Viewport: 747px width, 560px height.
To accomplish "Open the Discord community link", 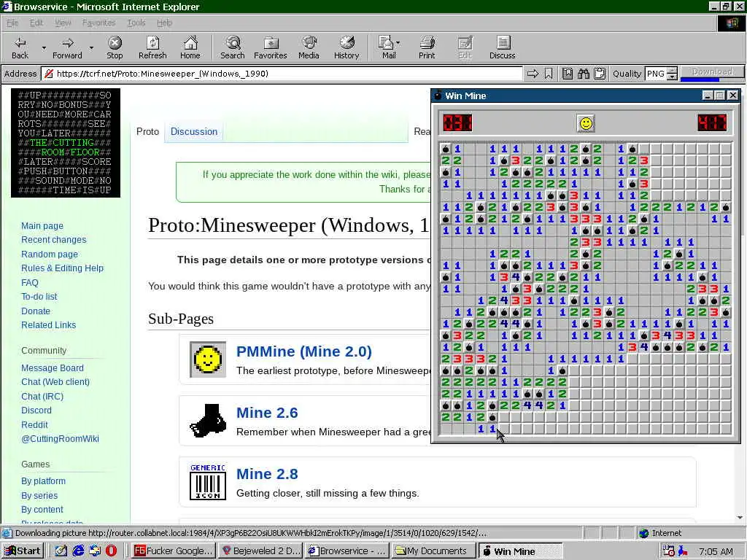I will [x=36, y=410].
